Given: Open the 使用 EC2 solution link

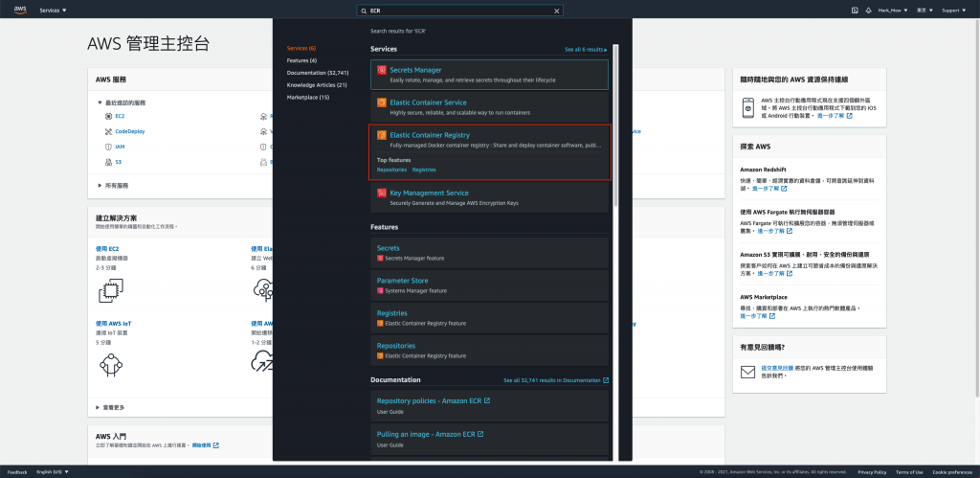Looking at the screenshot, I should [x=107, y=248].
